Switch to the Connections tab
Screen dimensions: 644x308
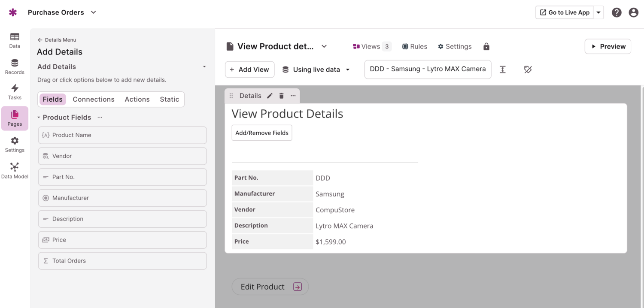[93, 99]
